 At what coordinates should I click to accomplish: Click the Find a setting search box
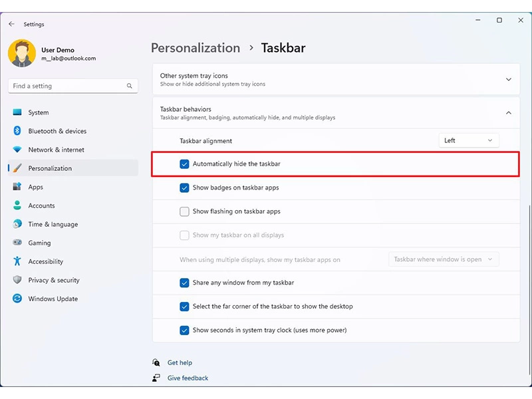(x=70, y=86)
